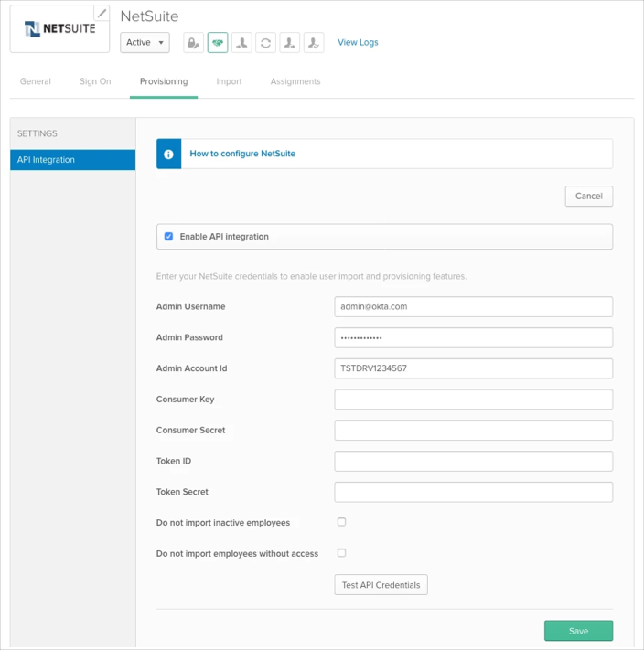
Task: Switch to the Import tab
Action: pyautogui.click(x=229, y=81)
